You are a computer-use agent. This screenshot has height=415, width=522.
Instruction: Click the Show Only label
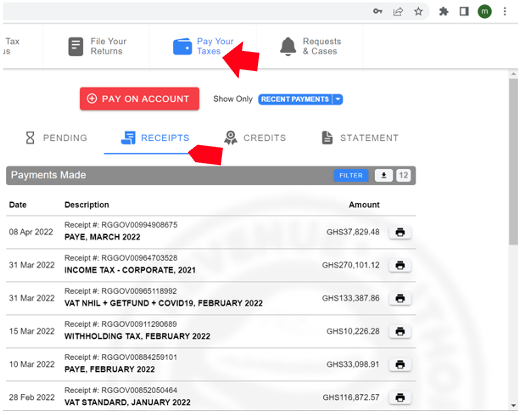pos(233,99)
